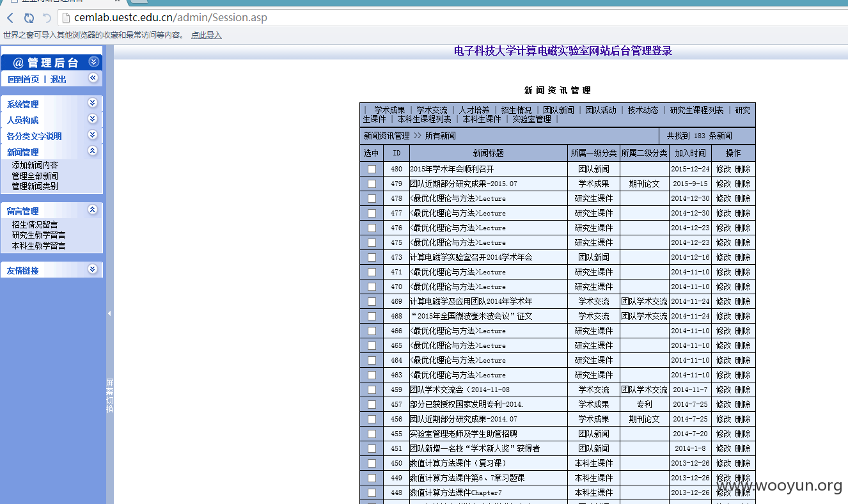The width and height of the screenshot is (848, 504).
Task: Filter news by 团队活动 category
Action: click(x=601, y=110)
